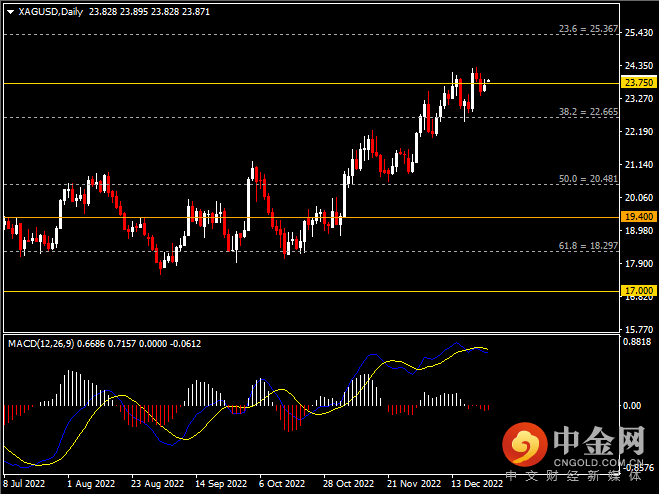The image size is (659, 494).
Task: Select the 38.2 = 22.665 Fibonacci label
Action: (x=588, y=112)
